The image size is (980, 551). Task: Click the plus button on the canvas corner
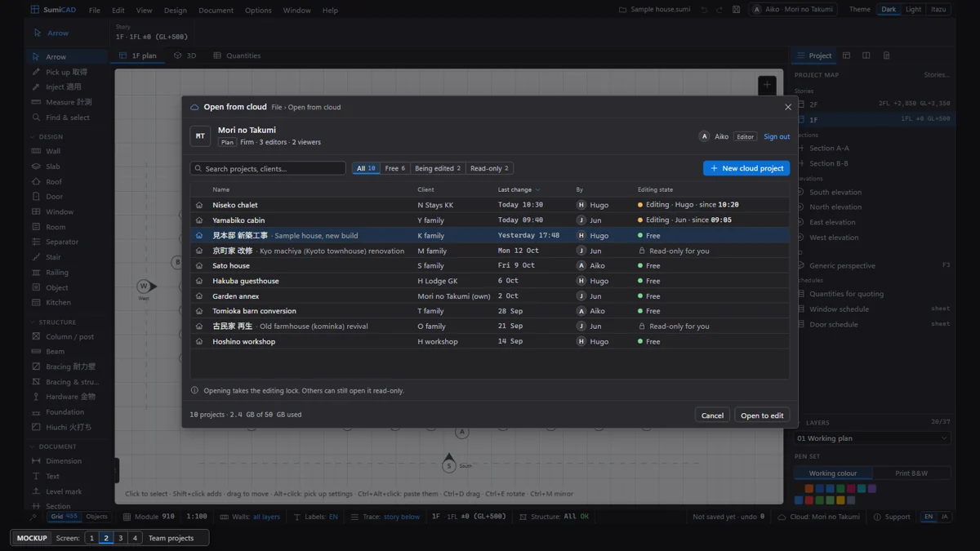pyautogui.click(x=767, y=85)
